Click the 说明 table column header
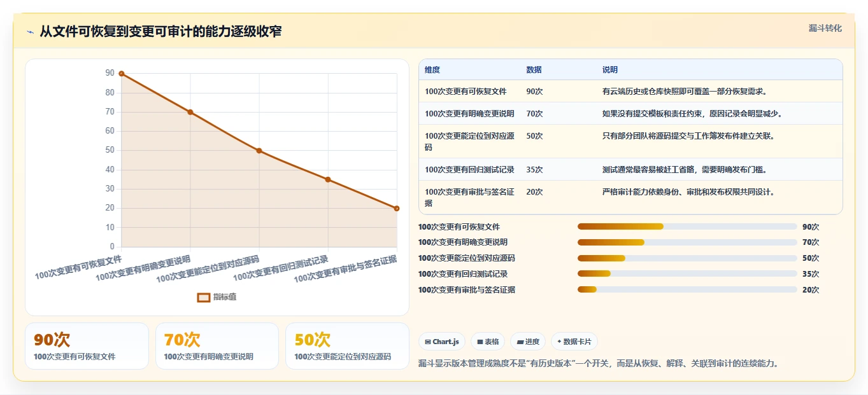 [x=610, y=70]
